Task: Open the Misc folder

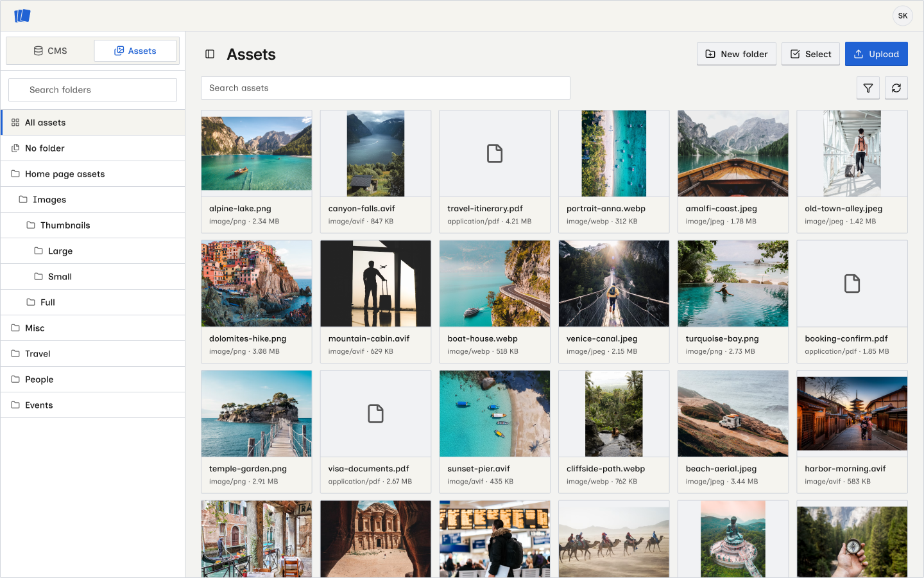Action: (x=93, y=328)
